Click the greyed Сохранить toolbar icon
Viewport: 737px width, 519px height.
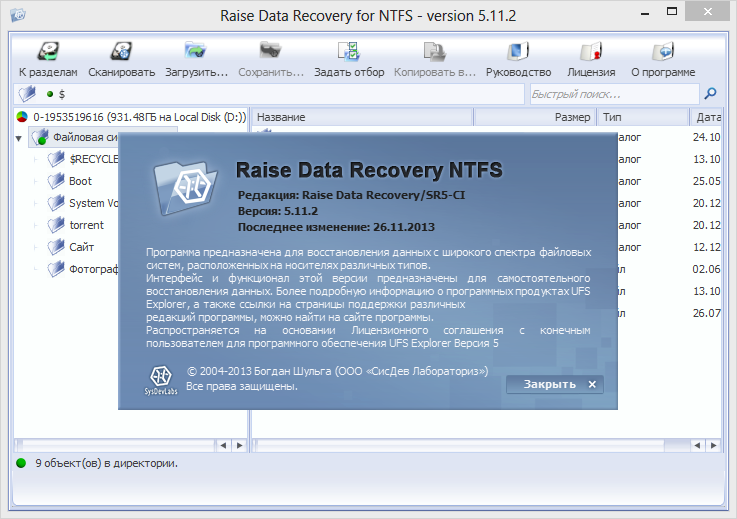click(x=270, y=51)
